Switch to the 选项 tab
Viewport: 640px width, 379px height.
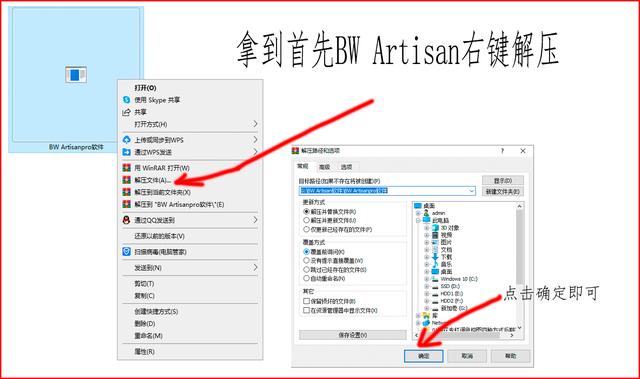[x=346, y=167]
